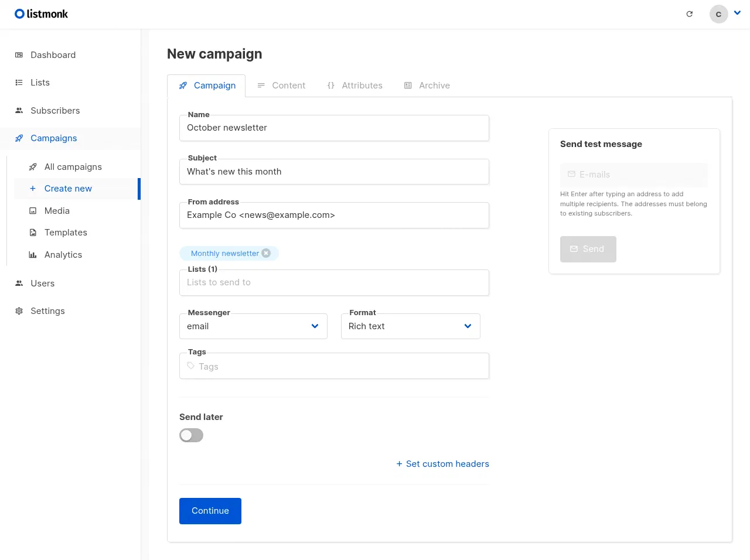Image resolution: width=750 pixels, height=560 pixels.
Task: Open Subscribers in the sidebar
Action: (x=70, y=111)
